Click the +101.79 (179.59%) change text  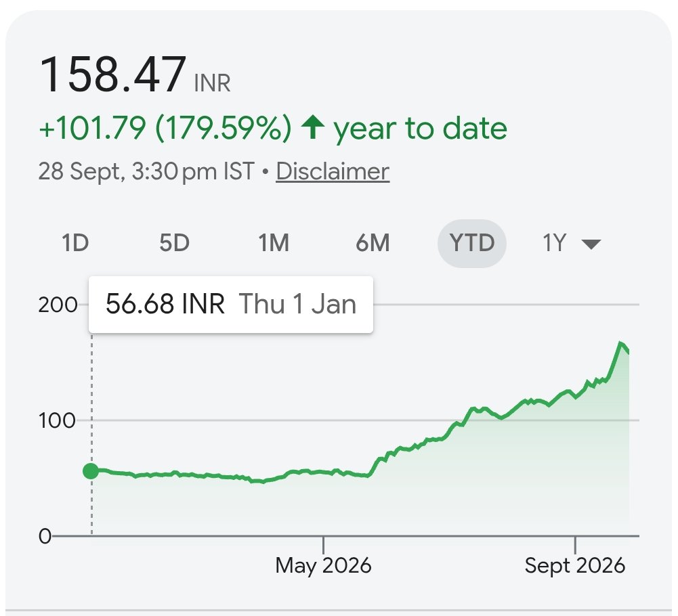165,128
